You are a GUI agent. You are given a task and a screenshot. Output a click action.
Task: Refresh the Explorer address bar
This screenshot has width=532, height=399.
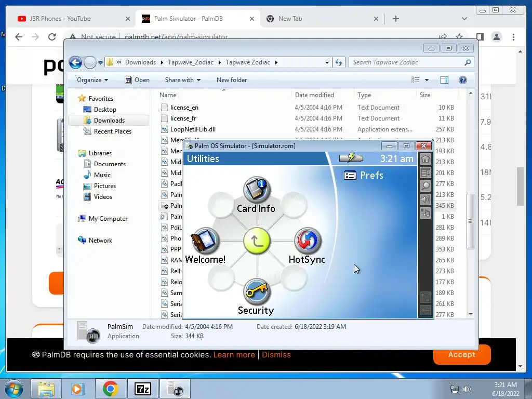click(339, 62)
